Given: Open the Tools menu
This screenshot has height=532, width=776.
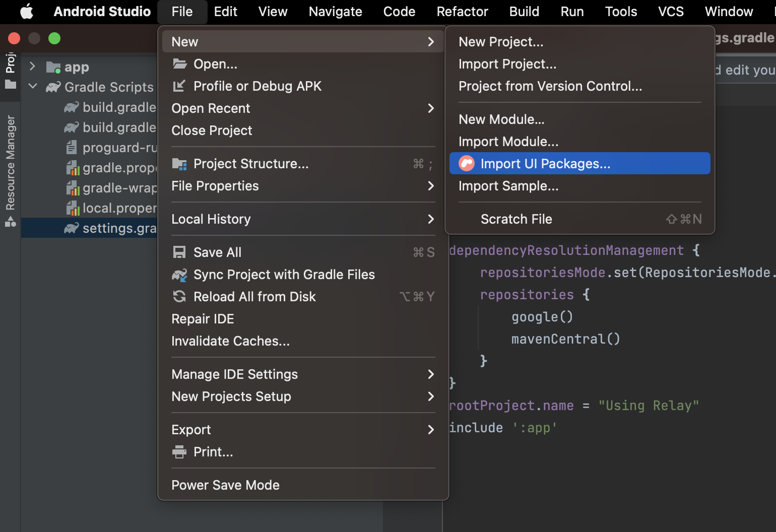Looking at the screenshot, I should (x=621, y=12).
